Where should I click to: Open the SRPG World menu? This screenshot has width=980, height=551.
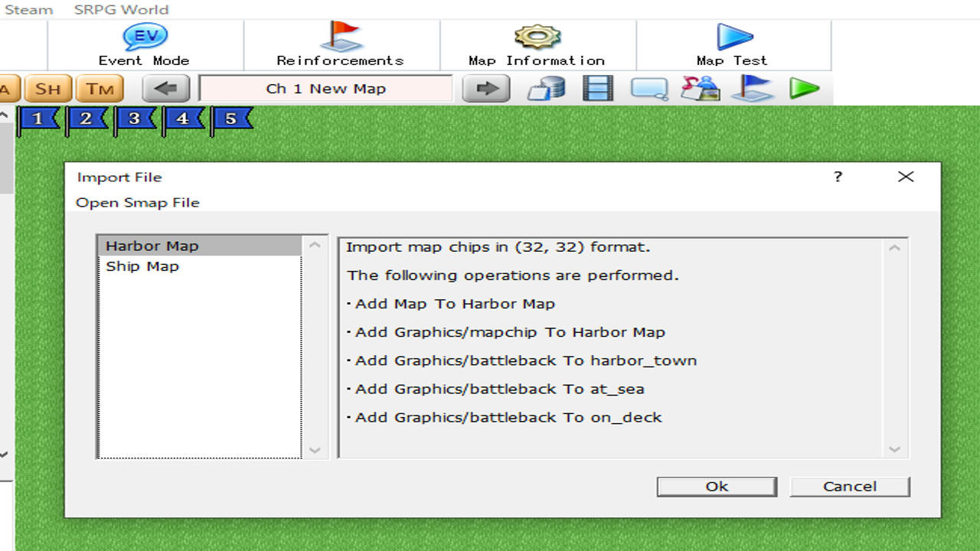(x=120, y=10)
